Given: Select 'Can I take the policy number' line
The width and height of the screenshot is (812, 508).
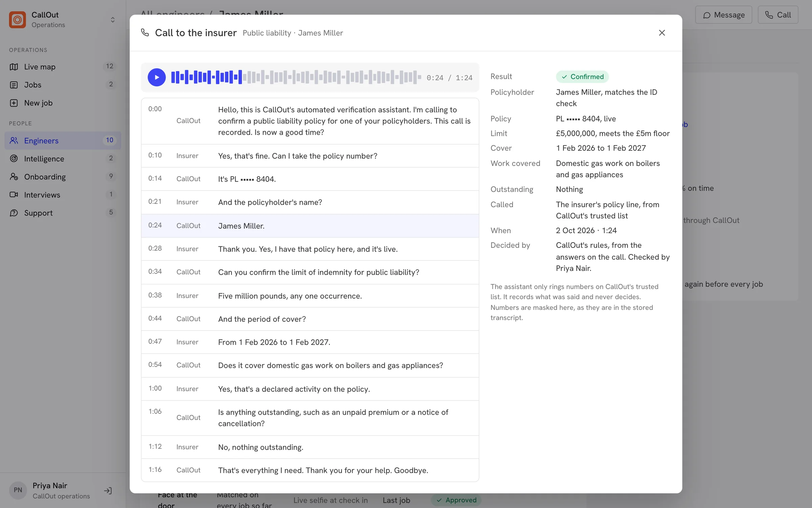Looking at the screenshot, I should [310, 156].
